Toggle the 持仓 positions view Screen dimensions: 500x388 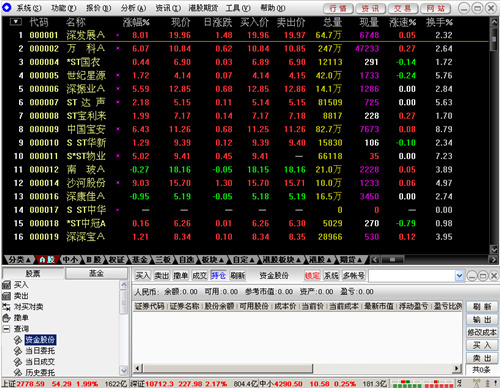(x=218, y=276)
